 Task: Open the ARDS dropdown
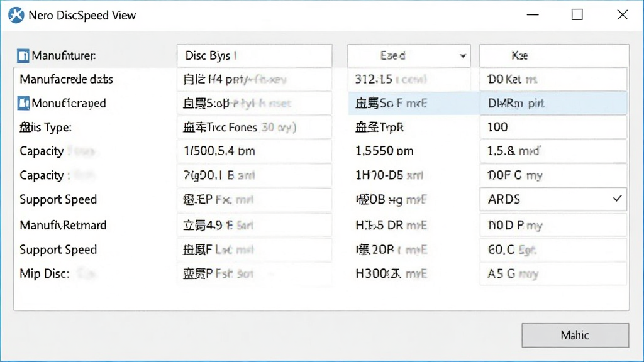point(553,199)
